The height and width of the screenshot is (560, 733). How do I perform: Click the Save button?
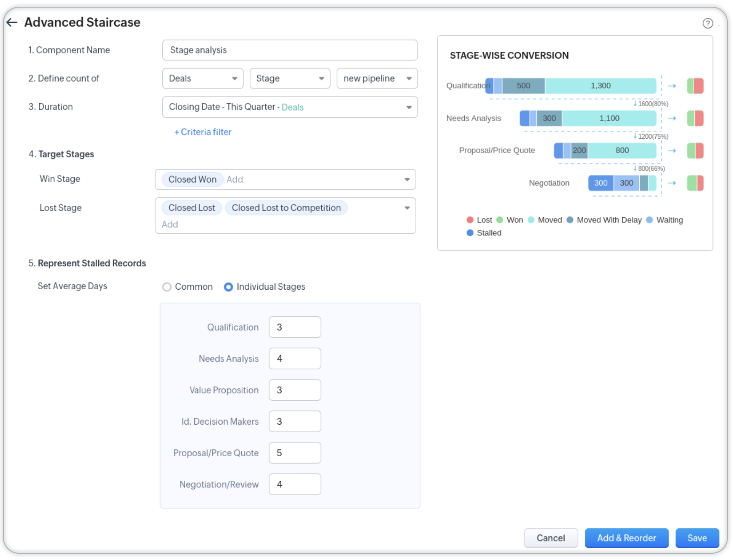(x=697, y=538)
